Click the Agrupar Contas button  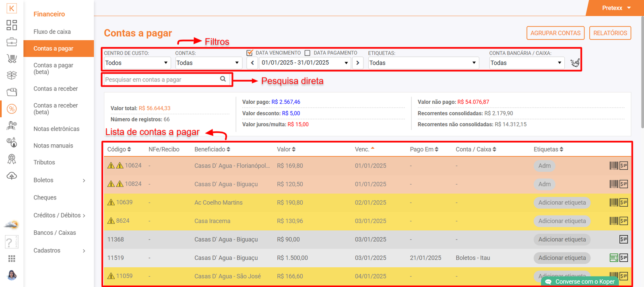coord(555,33)
